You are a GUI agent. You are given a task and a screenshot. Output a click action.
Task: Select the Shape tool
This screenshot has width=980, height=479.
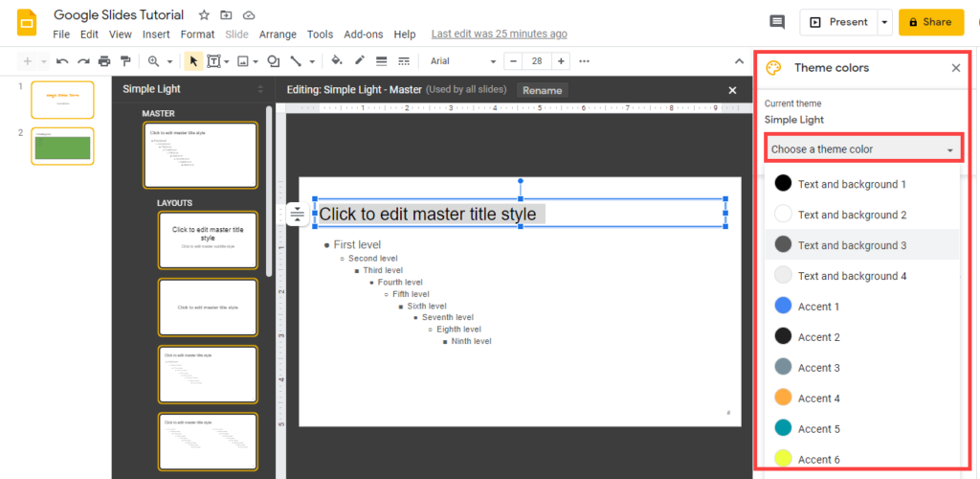point(273,61)
